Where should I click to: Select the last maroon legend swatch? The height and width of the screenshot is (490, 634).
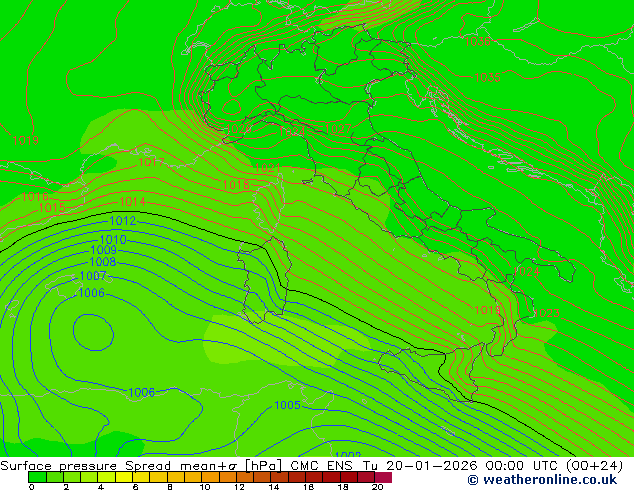pyautogui.click(x=383, y=477)
